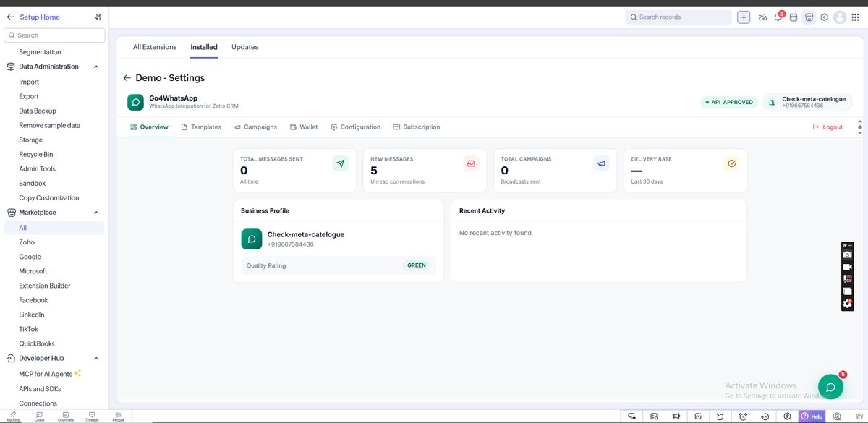Open the Subscription tab
Screen dimensions: 868x423
pyautogui.click(x=417, y=127)
